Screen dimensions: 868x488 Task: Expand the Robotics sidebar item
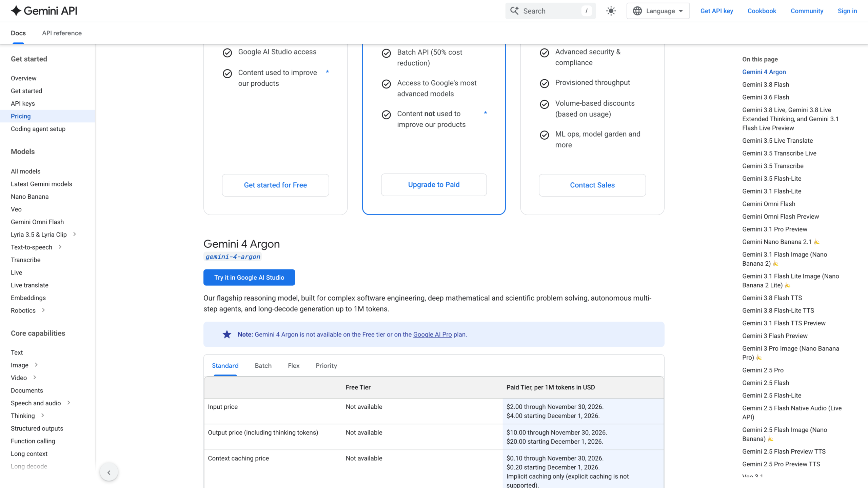coord(43,310)
